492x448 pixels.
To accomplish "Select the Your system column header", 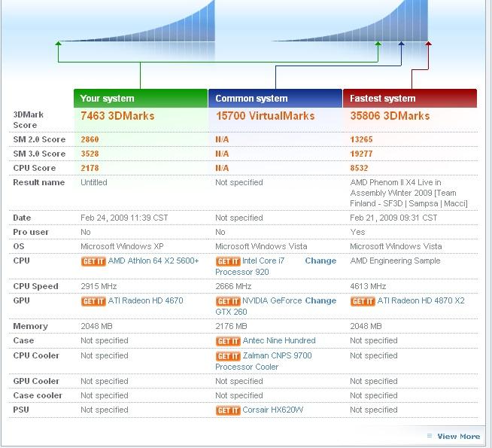I will (141, 99).
